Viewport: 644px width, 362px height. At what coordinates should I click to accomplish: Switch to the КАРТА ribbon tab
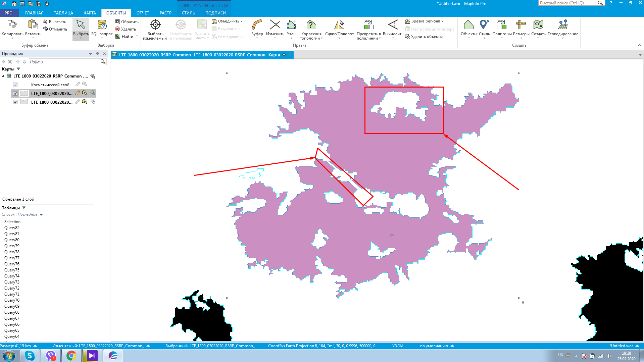(90, 13)
